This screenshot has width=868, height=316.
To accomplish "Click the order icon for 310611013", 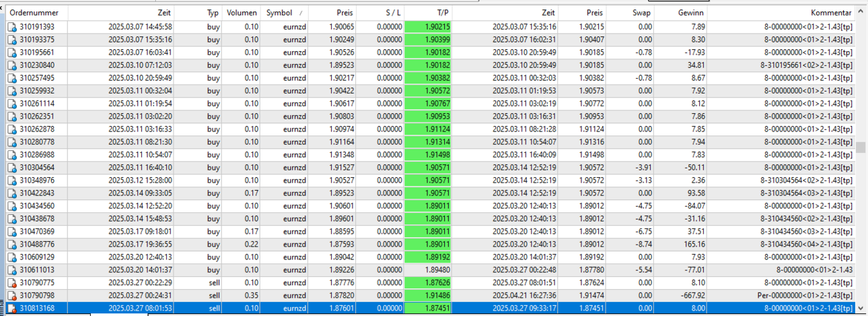I will pos(11,270).
